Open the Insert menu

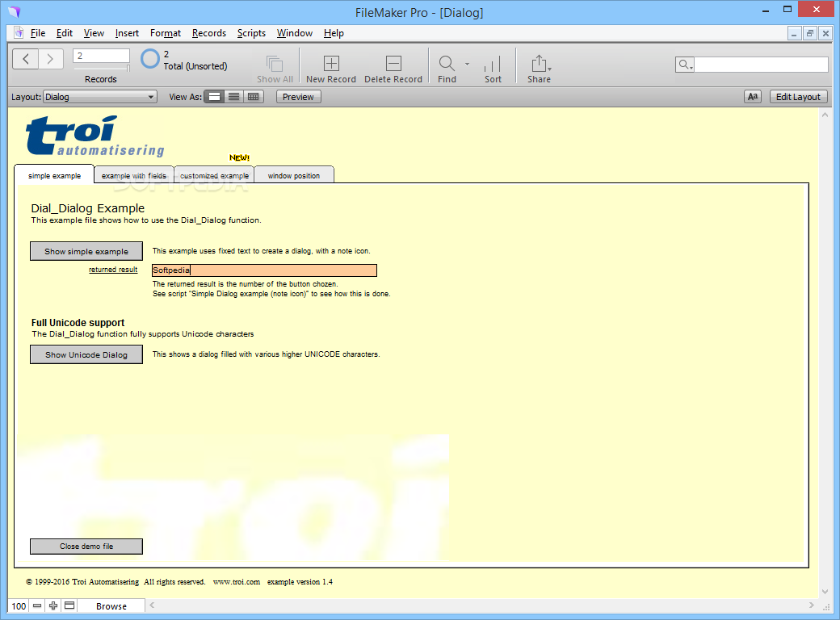tap(127, 33)
